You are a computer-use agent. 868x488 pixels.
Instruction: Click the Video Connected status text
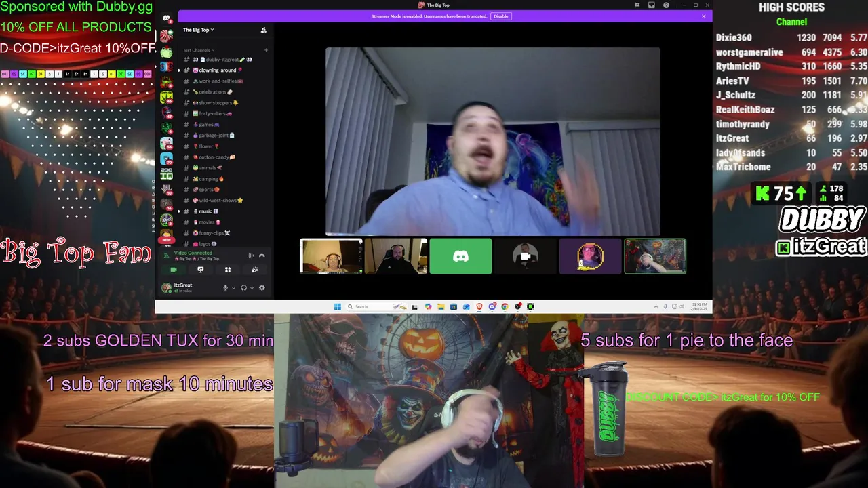click(x=193, y=253)
